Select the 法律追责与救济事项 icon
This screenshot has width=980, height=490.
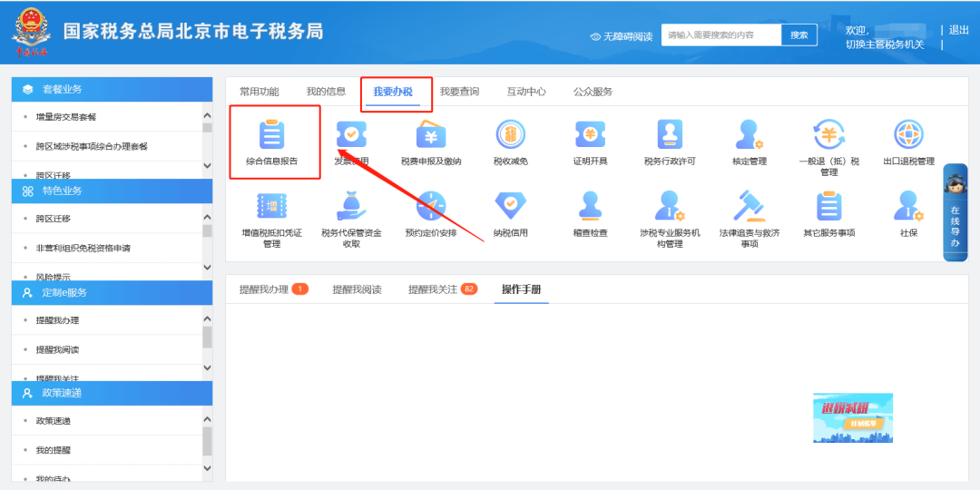tap(750, 207)
